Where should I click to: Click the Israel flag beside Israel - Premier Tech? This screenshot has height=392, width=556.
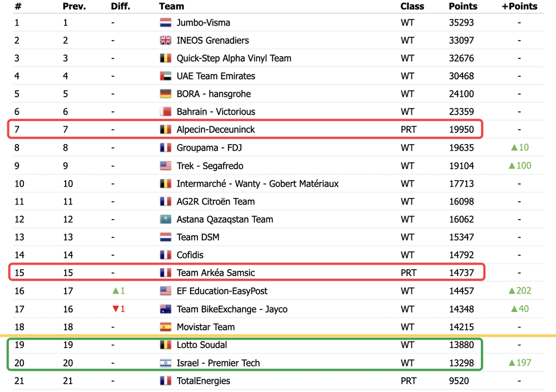click(166, 363)
